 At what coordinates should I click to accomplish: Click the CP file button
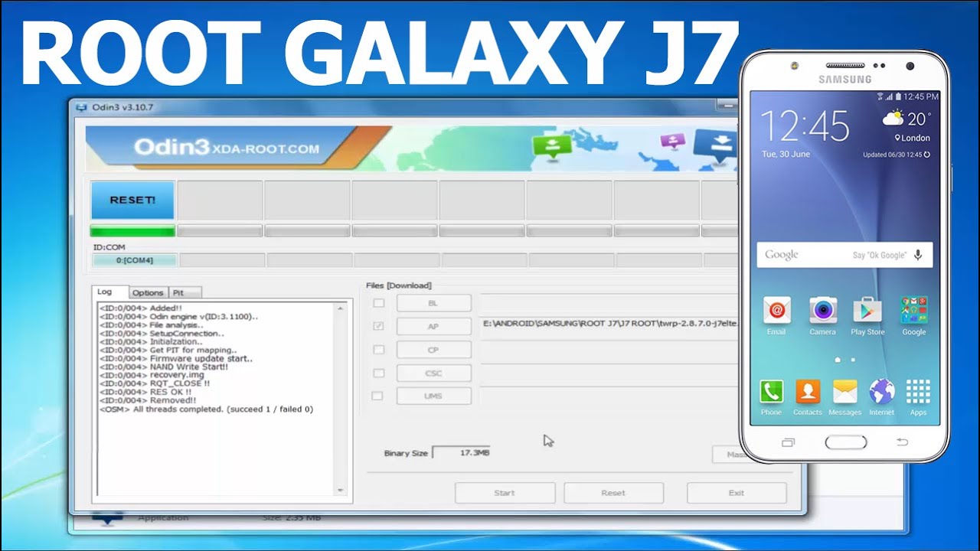[x=433, y=350]
